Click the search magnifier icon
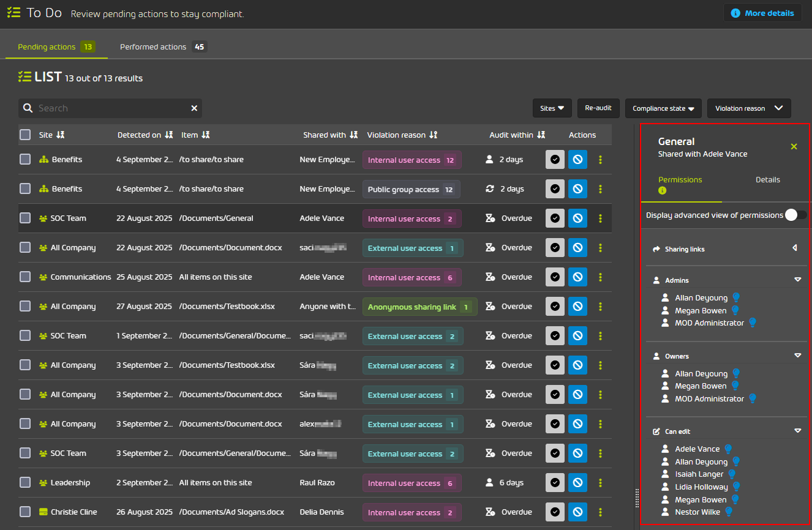The height and width of the screenshot is (530, 812). pos(28,108)
